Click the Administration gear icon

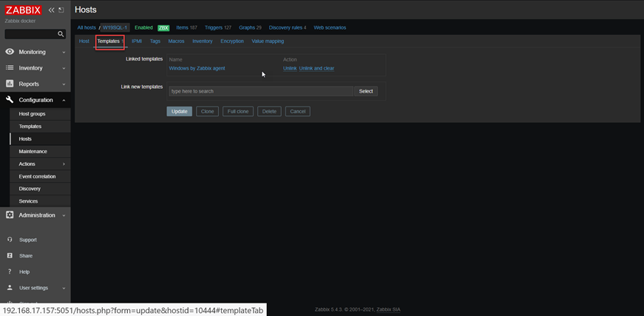tap(10, 215)
